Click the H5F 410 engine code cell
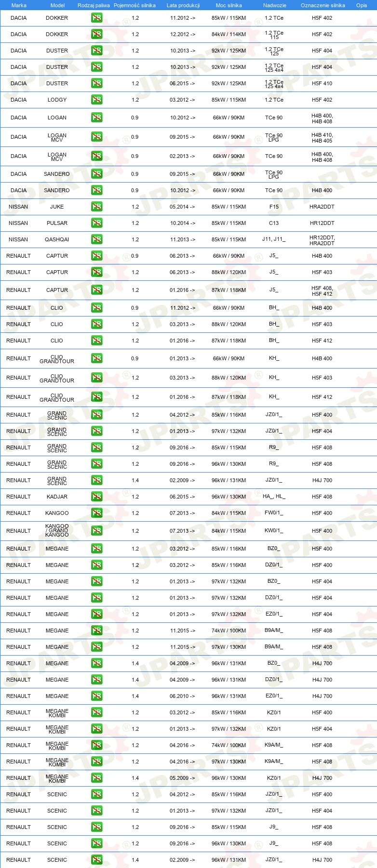This screenshot has height=868, width=377. pos(322,83)
